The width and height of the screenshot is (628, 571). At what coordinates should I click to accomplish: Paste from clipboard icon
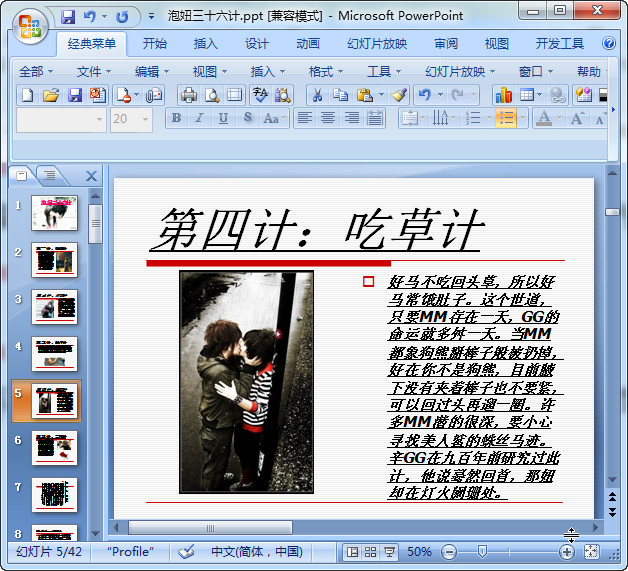click(x=364, y=95)
